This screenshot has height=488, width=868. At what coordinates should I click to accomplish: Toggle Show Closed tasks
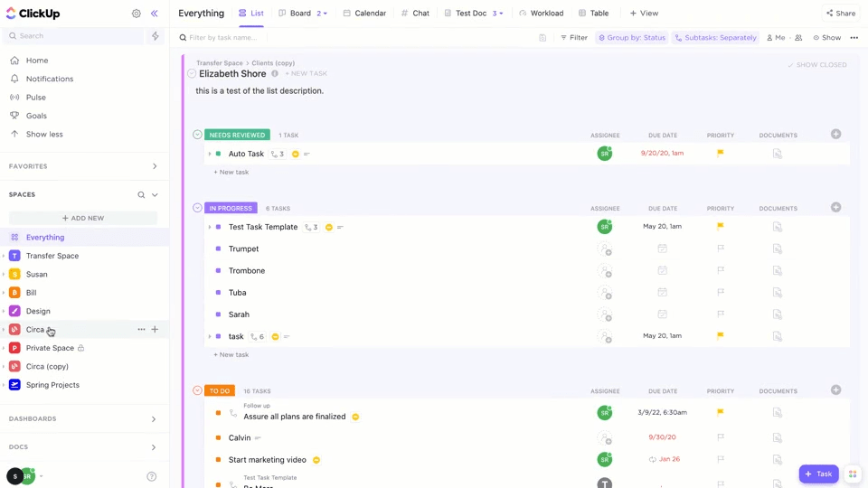click(x=817, y=65)
